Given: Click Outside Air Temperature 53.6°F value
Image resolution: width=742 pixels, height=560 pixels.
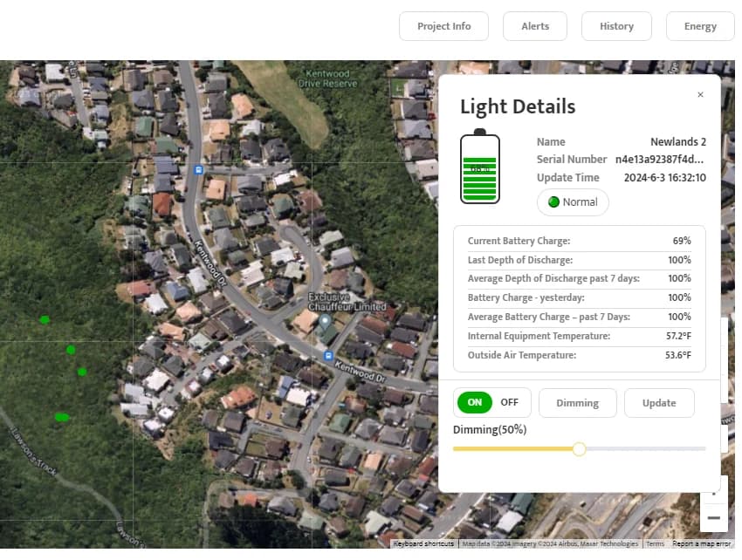Looking at the screenshot, I should point(678,355).
